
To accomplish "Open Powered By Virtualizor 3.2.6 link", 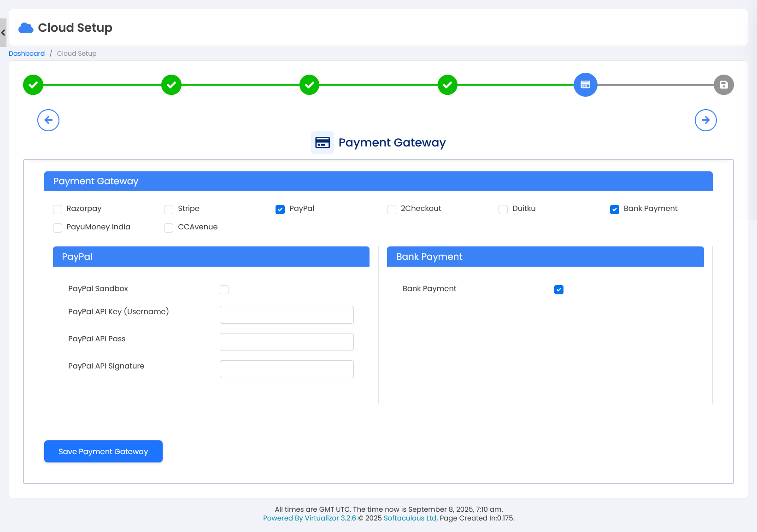I will tap(309, 518).
